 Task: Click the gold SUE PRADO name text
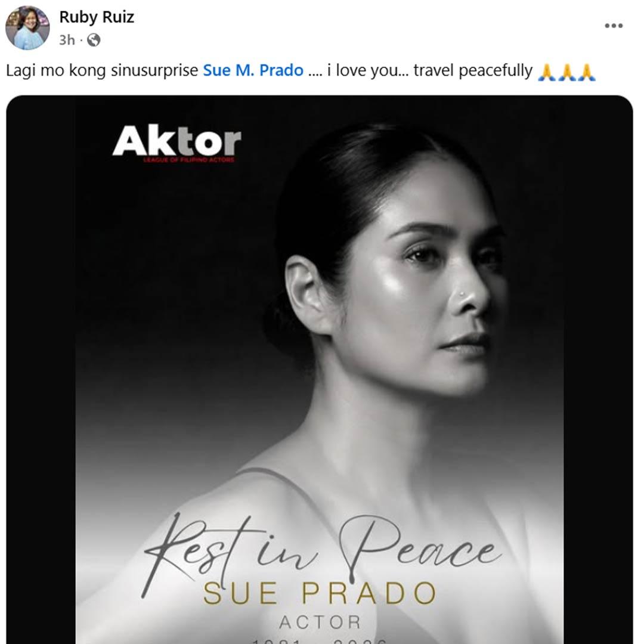tap(320, 593)
